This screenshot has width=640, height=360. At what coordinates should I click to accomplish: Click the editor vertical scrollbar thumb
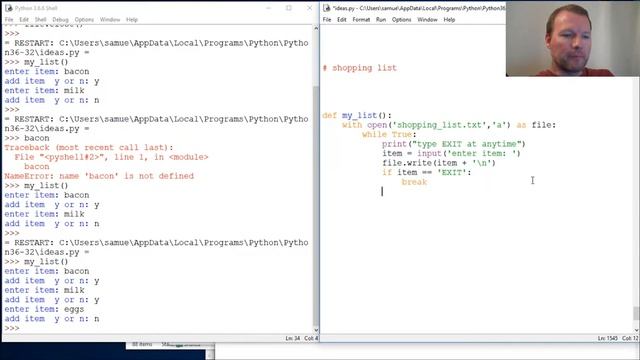point(636,313)
